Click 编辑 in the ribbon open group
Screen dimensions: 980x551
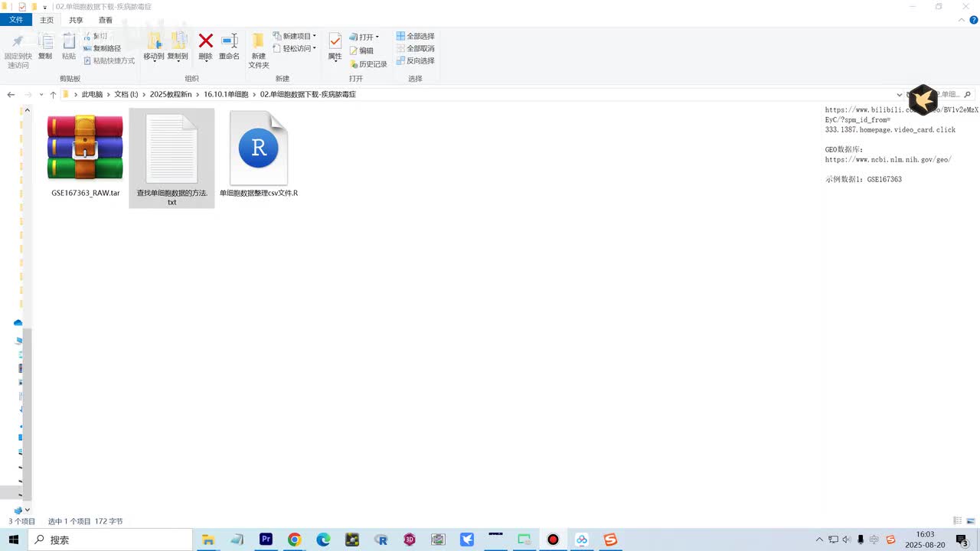[361, 51]
